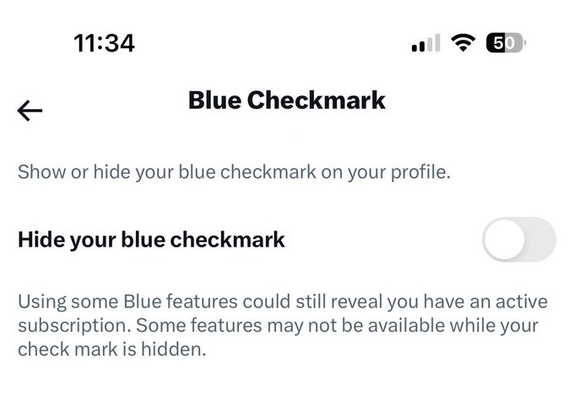Select the signal strength indicator in status bar
Image resolution: width=574 pixels, height=401 pixels.
[x=426, y=43]
